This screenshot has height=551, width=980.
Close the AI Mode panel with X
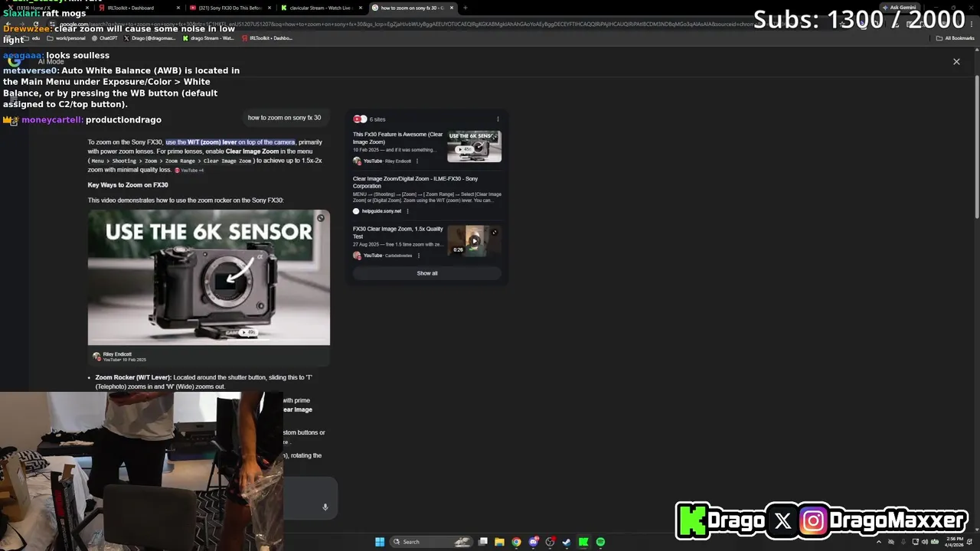(x=956, y=61)
